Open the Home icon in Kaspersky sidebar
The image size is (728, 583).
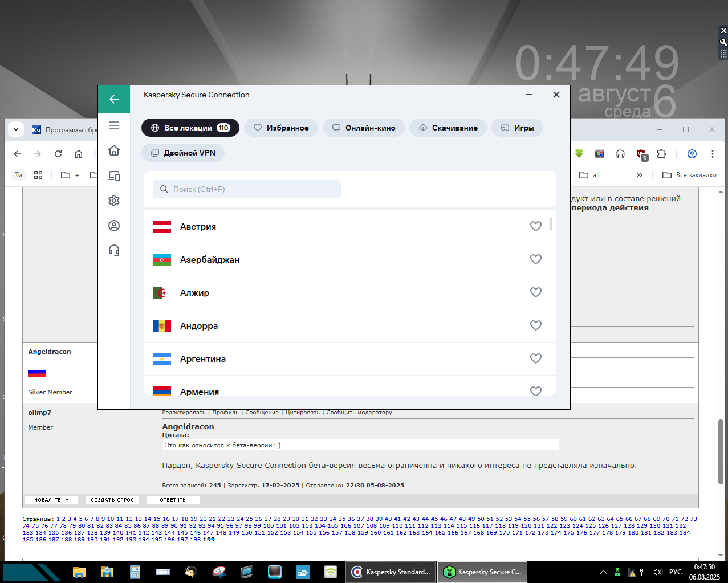[x=114, y=150]
